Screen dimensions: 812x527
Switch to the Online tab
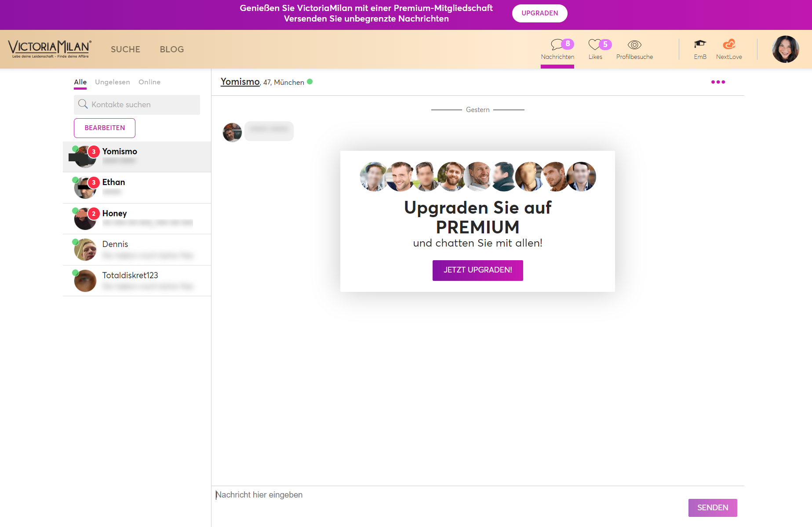click(x=149, y=82)
